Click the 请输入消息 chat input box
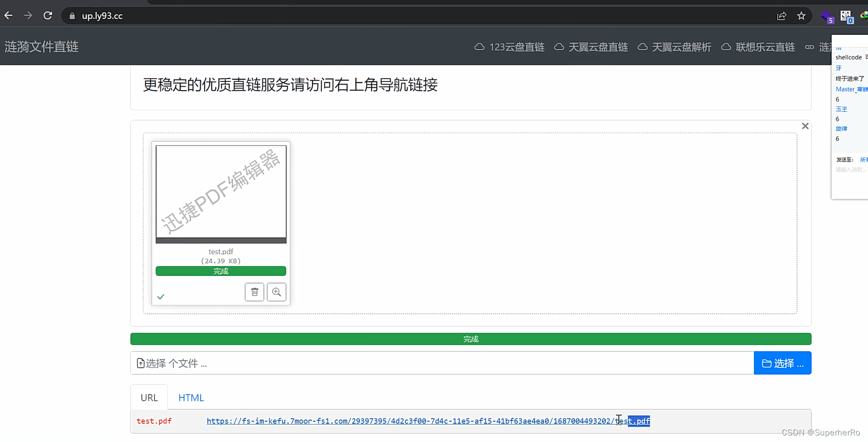Viewport: 868px width, 442px height. coord(851,170)
